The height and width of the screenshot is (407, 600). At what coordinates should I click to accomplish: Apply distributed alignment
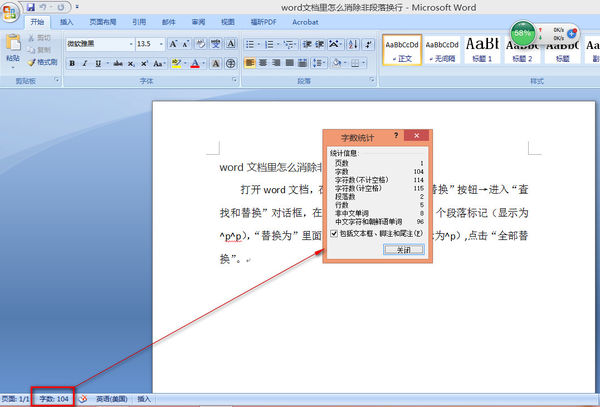302,63
